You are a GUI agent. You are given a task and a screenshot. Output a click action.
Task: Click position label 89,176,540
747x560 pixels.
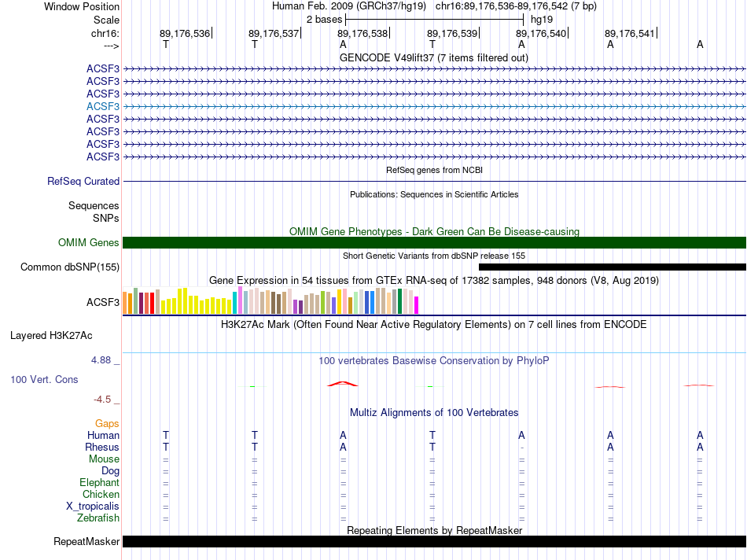541,33
